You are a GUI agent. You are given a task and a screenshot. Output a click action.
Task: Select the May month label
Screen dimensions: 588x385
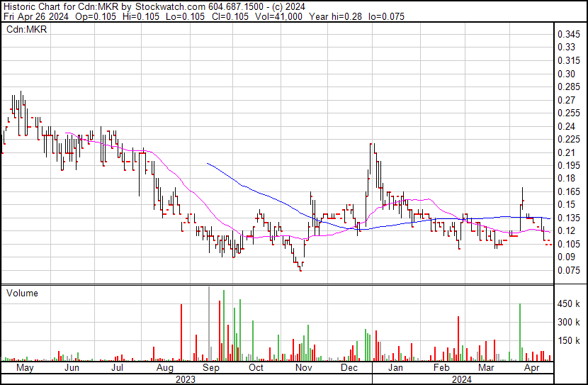[25, 367]
